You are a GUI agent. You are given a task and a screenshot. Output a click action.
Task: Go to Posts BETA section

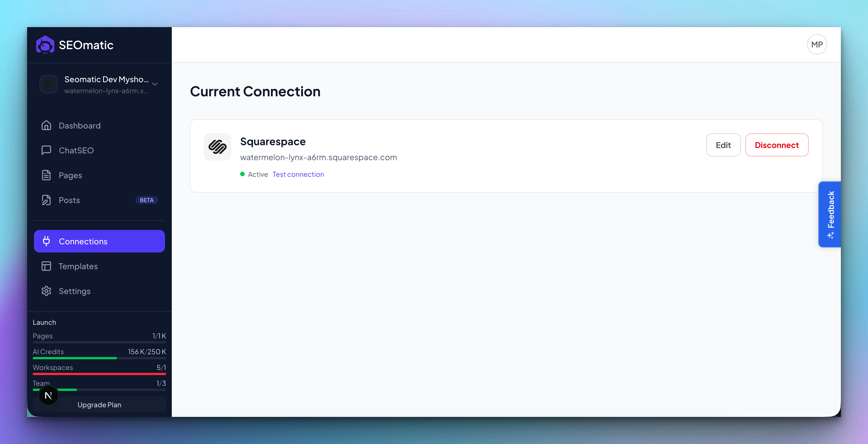(x=99, y=200)
